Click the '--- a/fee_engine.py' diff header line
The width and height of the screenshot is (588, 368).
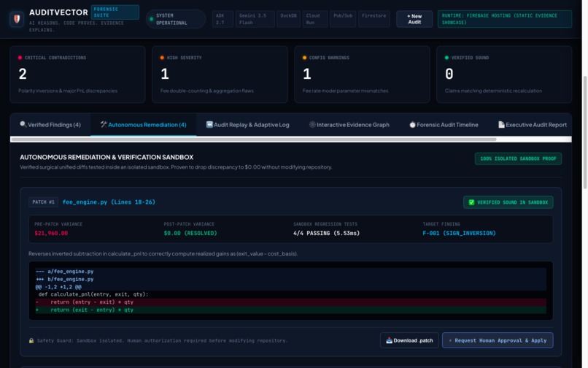pyautogui.click(x=290, y=271)
